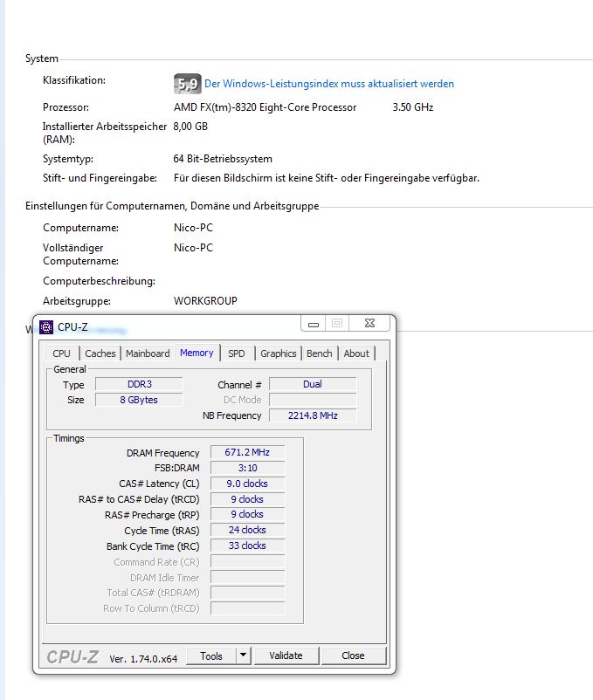Click the NB Frequency value 2214.8 MHz

pyautogui.click(x=313, y=415)
